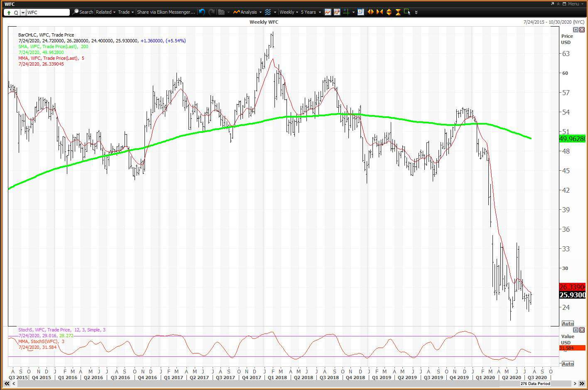Viewport: 588px width, 390px height.
Task: Expand the crosshair tool dropdown arrow
Action: [x=353, y=12]
